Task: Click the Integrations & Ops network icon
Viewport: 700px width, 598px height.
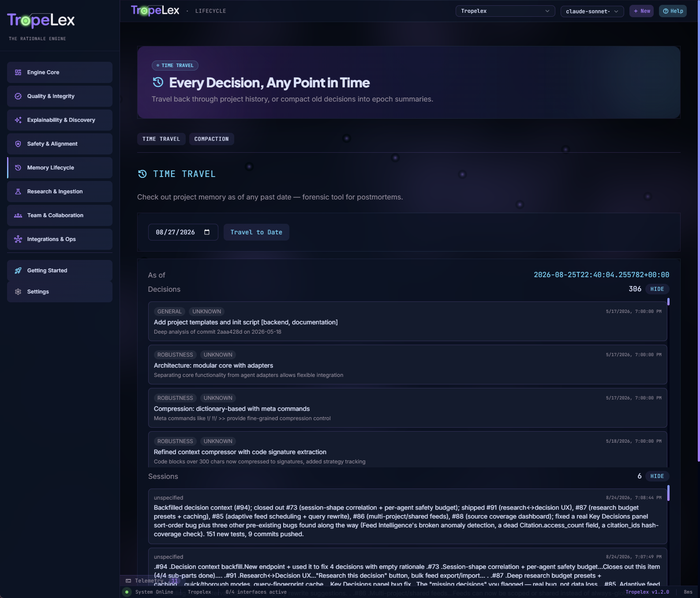Action: tap(18, 239)
